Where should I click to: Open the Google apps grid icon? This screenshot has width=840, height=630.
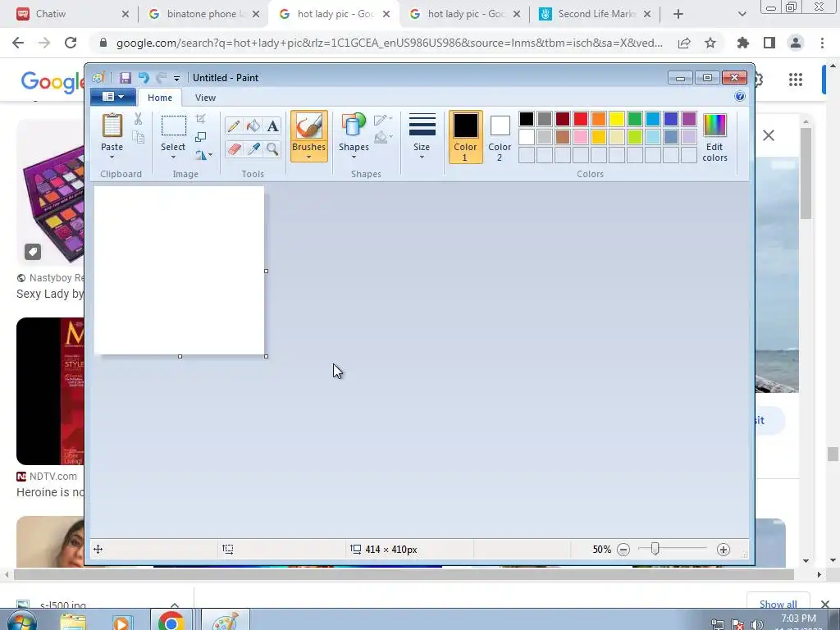[796, 80]
